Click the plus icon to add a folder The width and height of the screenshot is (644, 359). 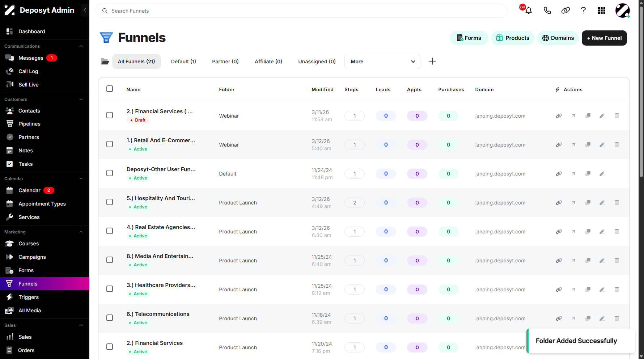tap(432, 61)
